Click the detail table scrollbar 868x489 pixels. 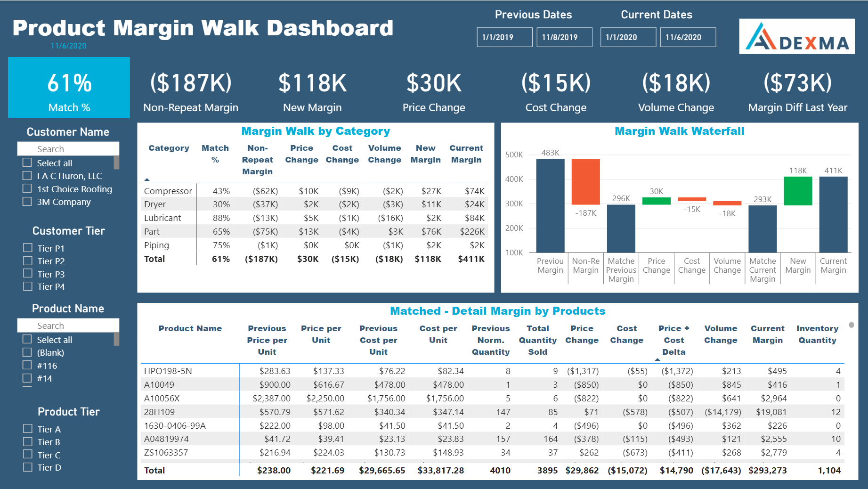pos(852,325)
